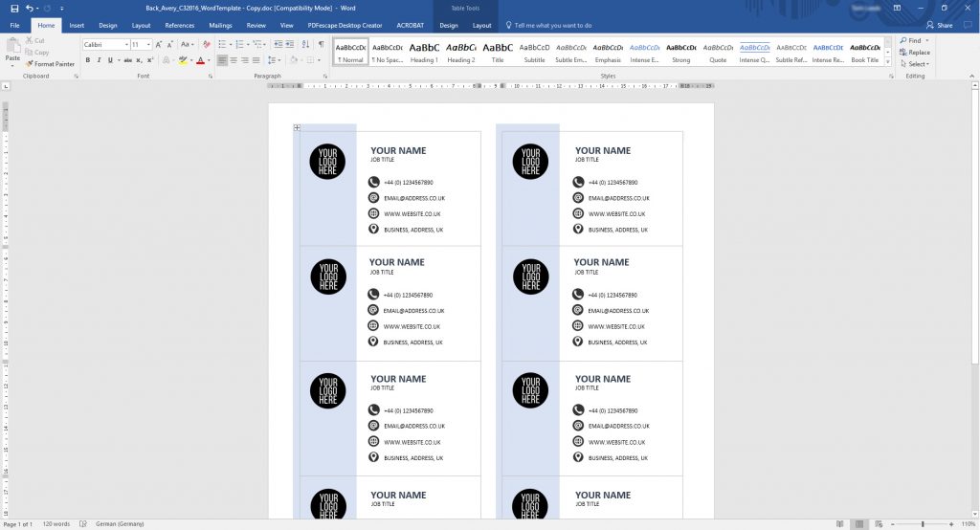This screenshot has height=530, width=980.
Task: Decrease font size with Shrink Font
Action: tap(170, 44)
